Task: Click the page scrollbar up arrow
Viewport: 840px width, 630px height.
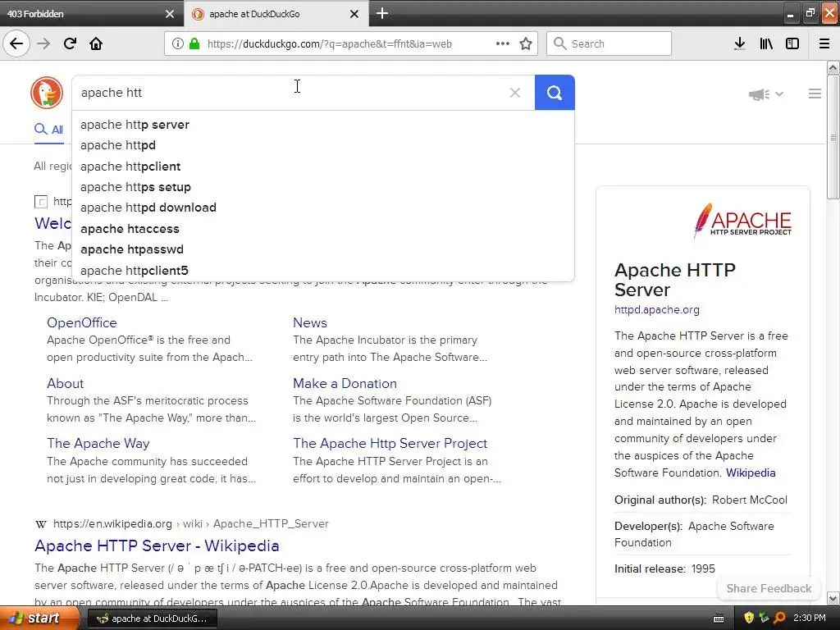Action: (x=833, y=67)
